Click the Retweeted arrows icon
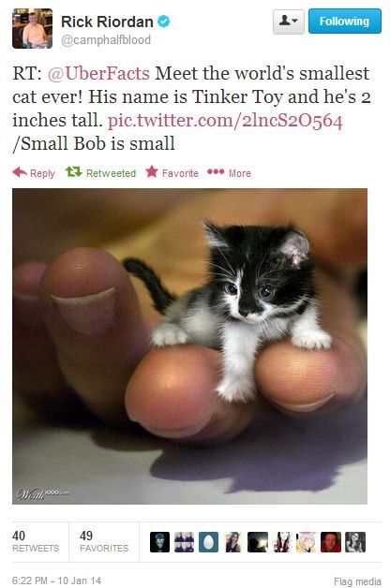The height and width of the screenshot is (588, 390). (x=73, y=172)
